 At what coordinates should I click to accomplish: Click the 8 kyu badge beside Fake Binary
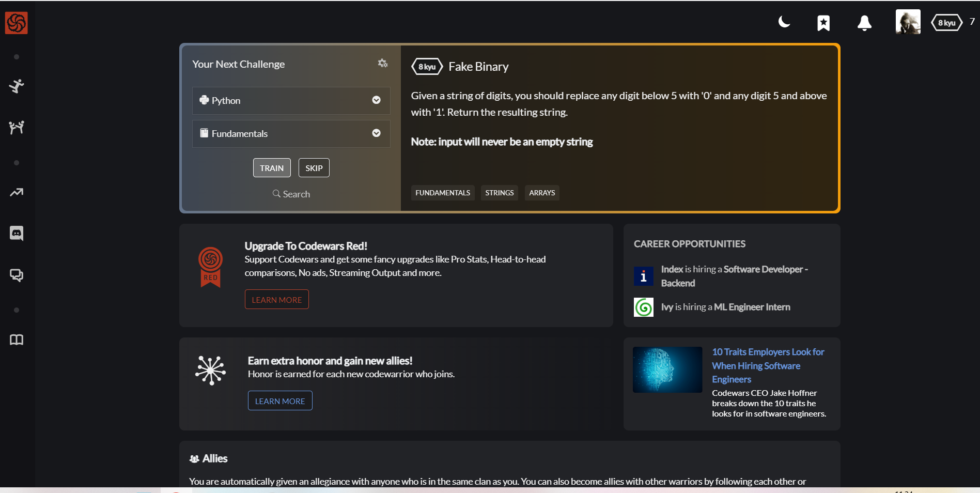tap(427, 67)
